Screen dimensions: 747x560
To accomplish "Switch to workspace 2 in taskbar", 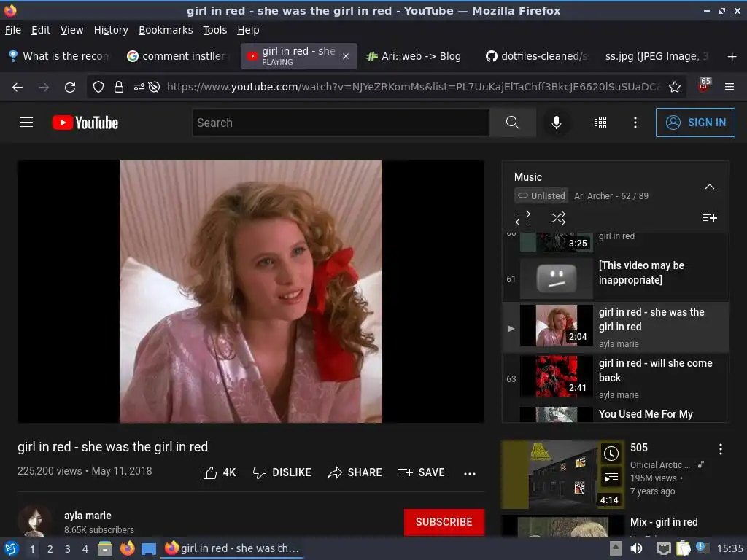I will (50, 549).
